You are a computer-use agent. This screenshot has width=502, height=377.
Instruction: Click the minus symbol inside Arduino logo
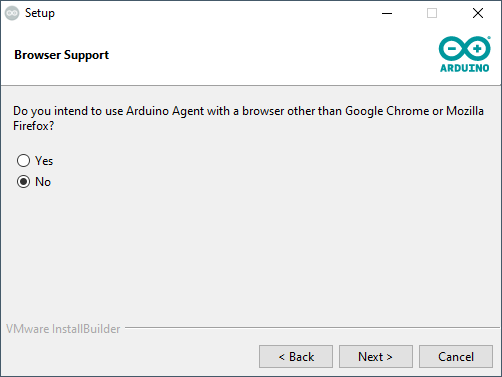tap(452, 49)
